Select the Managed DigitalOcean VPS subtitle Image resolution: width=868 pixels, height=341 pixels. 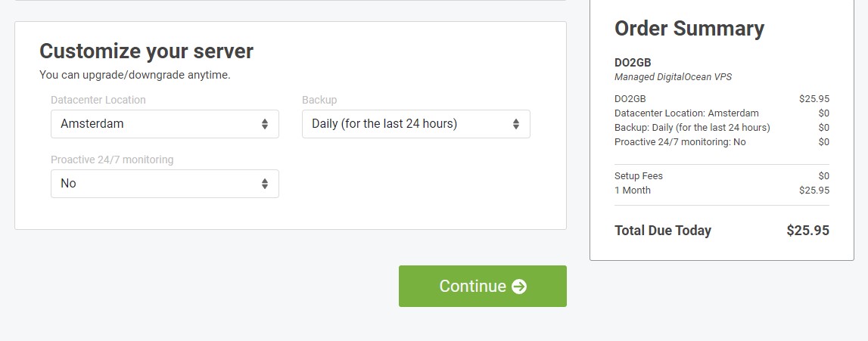[x=674, y=77]
